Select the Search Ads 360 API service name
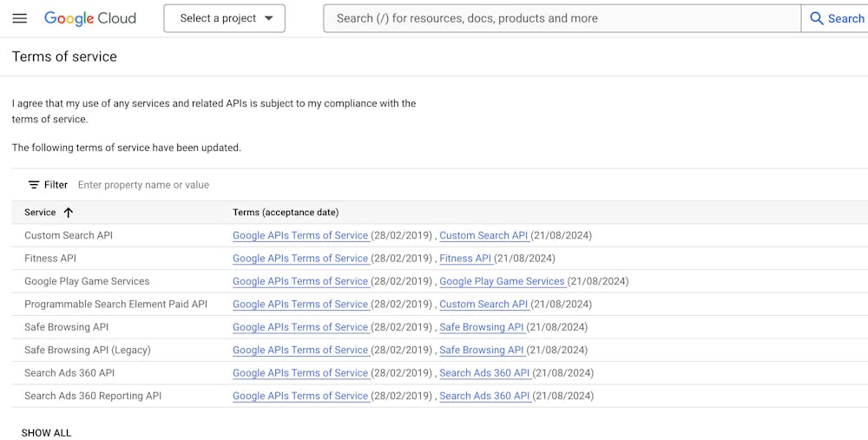Viewport: 868px width, 440px height. (69, 373)
